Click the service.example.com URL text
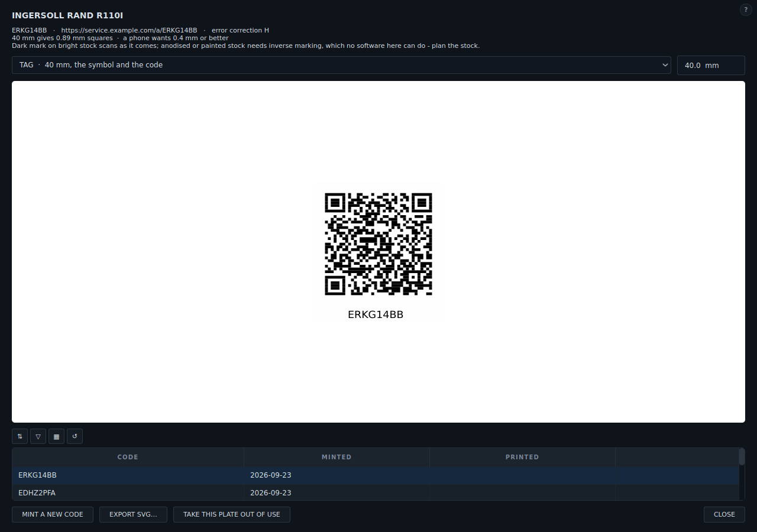Image resolution: width=757 pixels, height=532 pixels. [x=129, y=30]
